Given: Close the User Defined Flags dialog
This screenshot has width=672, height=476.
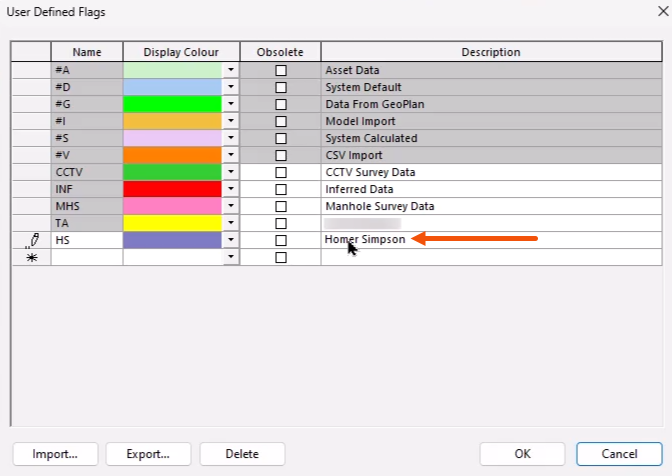Looking at the screenshot, I should (663, 11).
